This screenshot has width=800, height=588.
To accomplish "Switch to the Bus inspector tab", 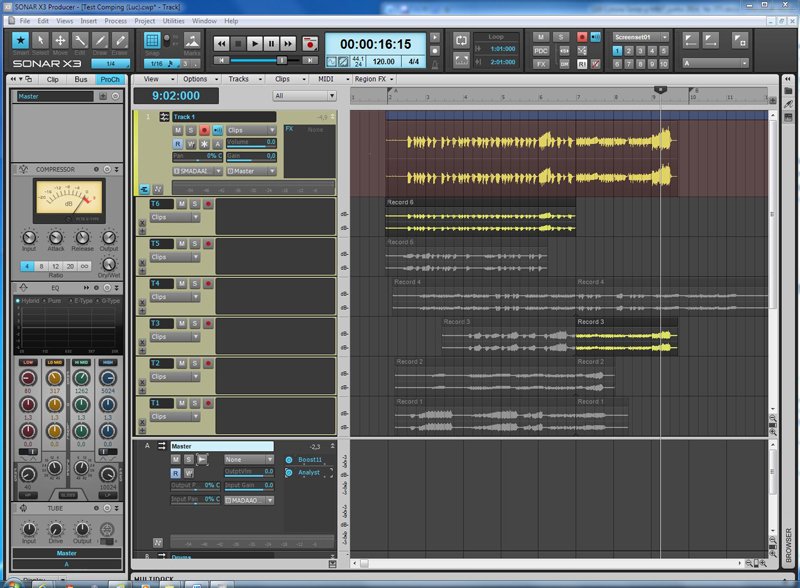I will [81, 80].
